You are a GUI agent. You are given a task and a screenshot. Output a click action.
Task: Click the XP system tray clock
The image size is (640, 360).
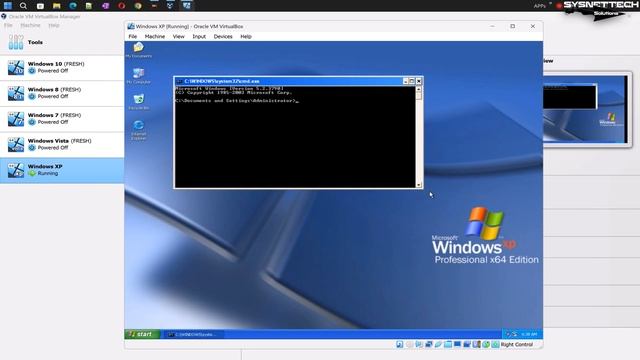(x=529, y=334)
